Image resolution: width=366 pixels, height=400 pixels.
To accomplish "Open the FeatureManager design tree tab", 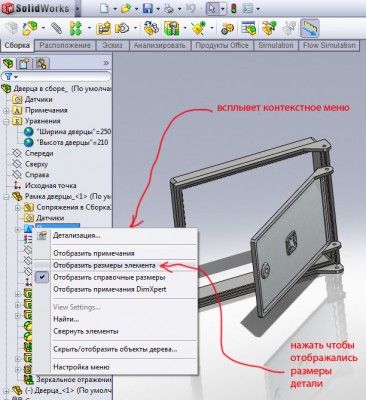I will 8,63.
